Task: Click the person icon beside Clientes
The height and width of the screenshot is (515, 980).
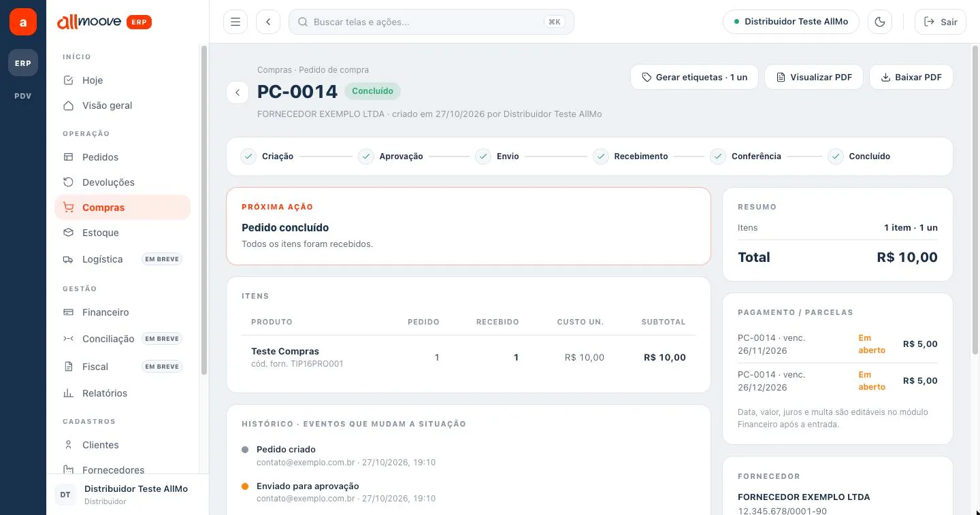Action: click(x=68, y=445)
